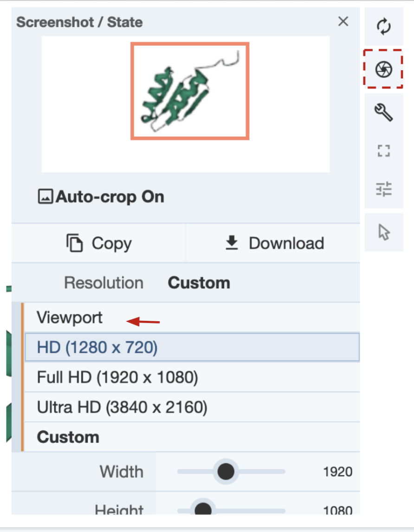
Task: Copy the screenshot to clipboard
Action: click(99, 243)
